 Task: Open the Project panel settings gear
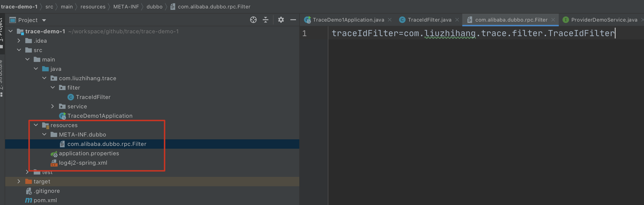pyautogui.click(x=281, y=20)
